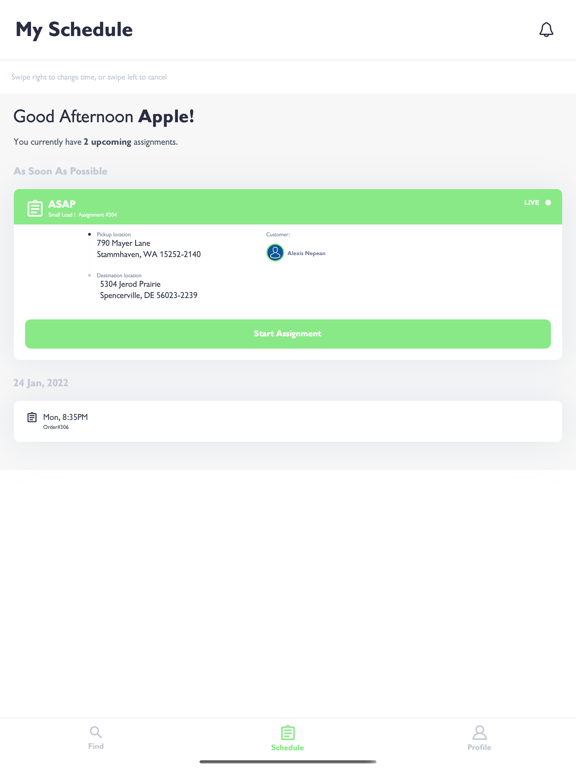The height and width of the screenshot is (768, 576).
Task: Tap the 24 Jan, 2022 section header
Action: coord(41,383)
